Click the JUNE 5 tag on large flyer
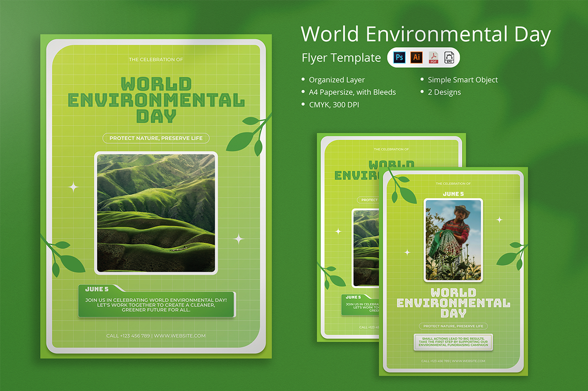588x391 pixels. 97,289
